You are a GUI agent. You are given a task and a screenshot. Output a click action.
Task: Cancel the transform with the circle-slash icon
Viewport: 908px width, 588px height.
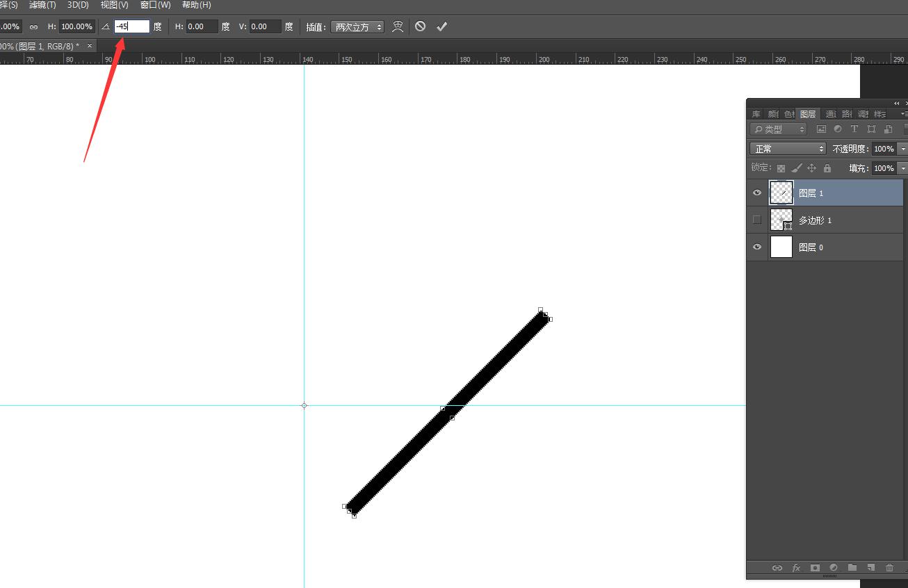coord(420,26)
